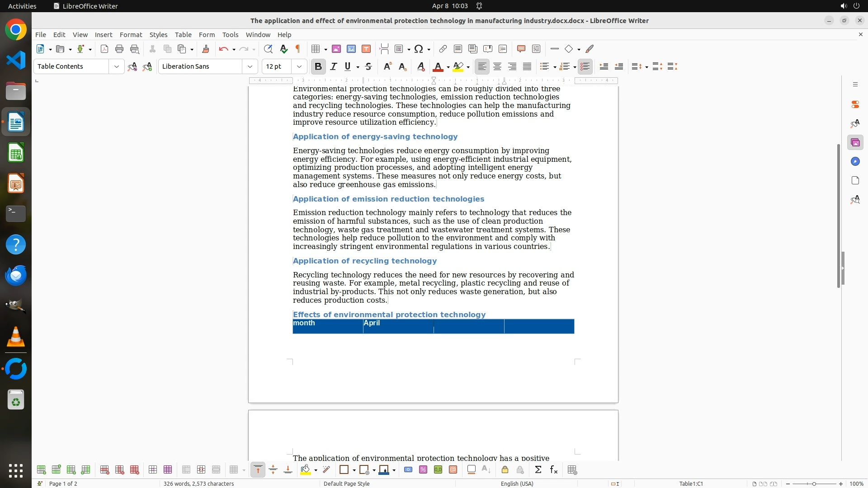This screenshot has width=868, height=488.
Task: Expand the paragraph style dropdown
Action: 116,66
